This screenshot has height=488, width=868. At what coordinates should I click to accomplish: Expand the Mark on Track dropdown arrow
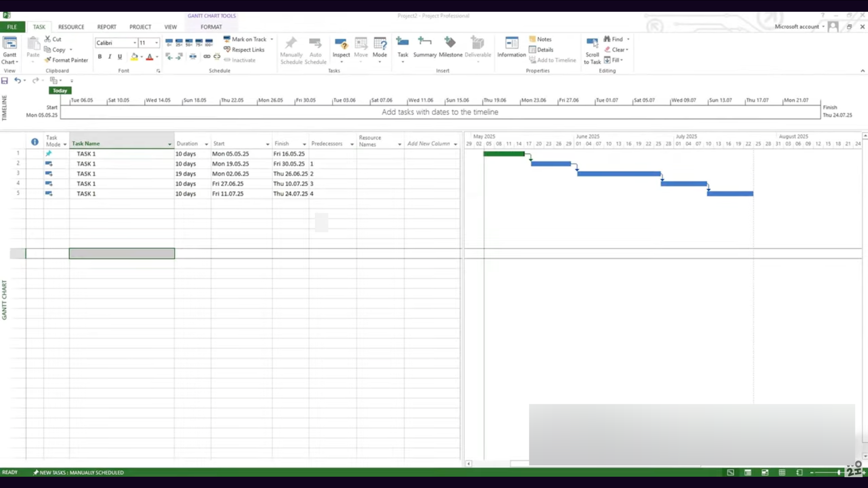272,39
